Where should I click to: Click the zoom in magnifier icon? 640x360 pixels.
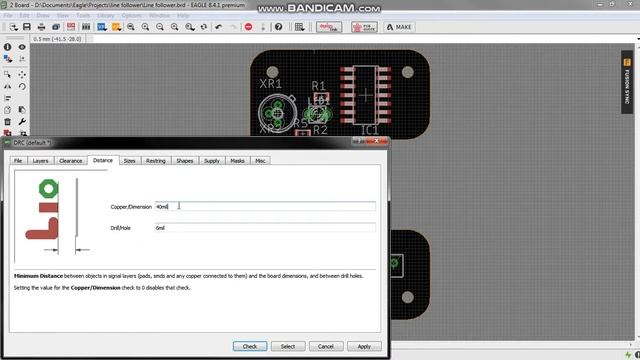145,27
